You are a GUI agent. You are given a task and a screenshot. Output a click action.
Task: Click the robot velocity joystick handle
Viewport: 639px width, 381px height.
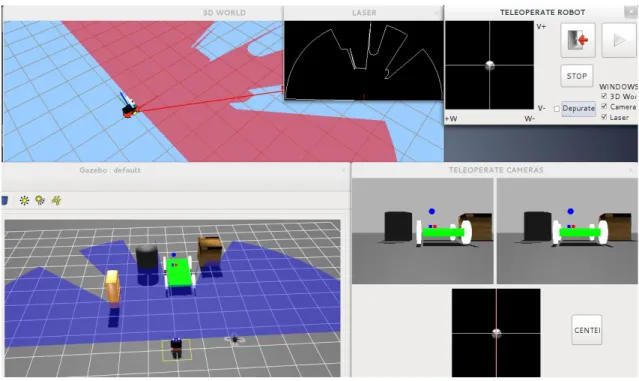pos(489,66)
